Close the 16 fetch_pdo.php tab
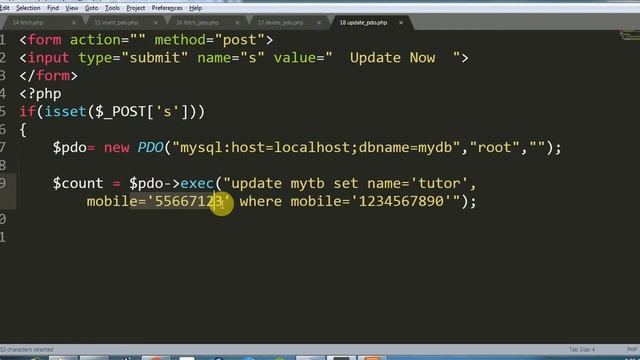 click(x=237, y=22)
